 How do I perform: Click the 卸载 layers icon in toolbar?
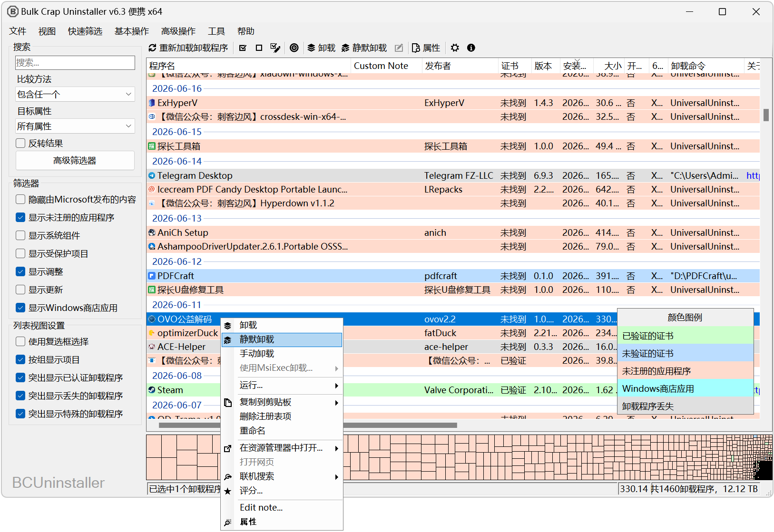tap(311, 48)
